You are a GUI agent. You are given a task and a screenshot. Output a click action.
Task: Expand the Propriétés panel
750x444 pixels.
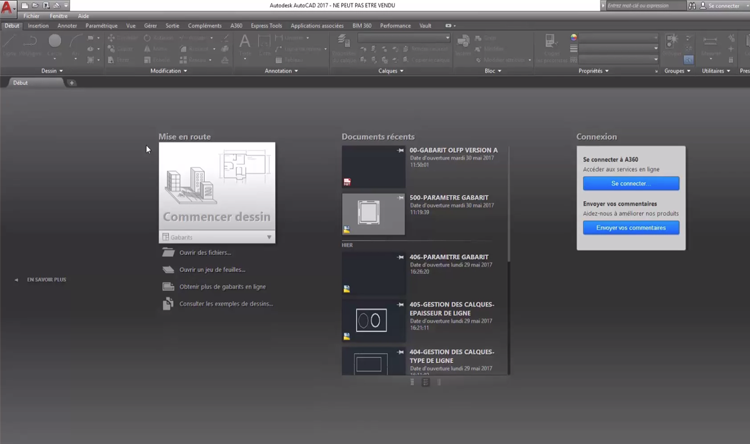594,71
